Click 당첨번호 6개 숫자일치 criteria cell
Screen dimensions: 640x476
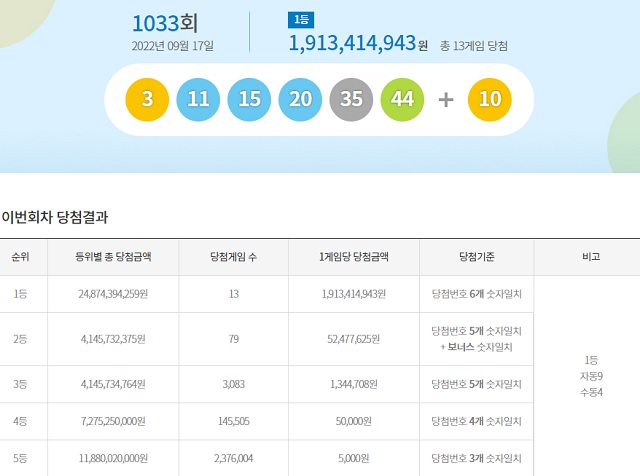pyautogui.click(x=477, y=294)
